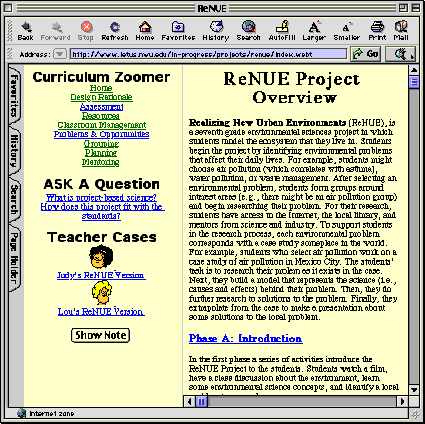The image size is (425, 424).
Task: Click the Refresh toolbar icon
Action: [115, 27]
